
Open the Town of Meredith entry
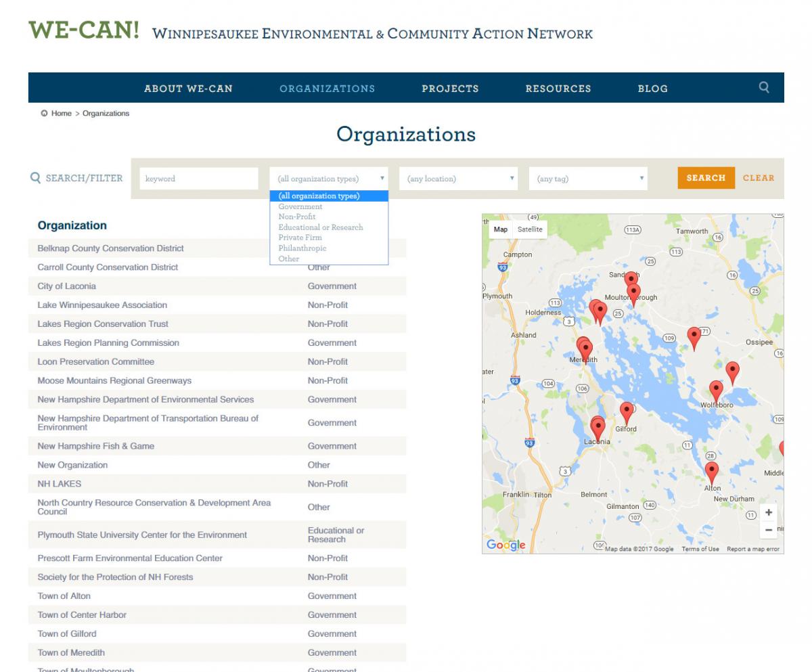pyautogui.click(x=71, y=653)
